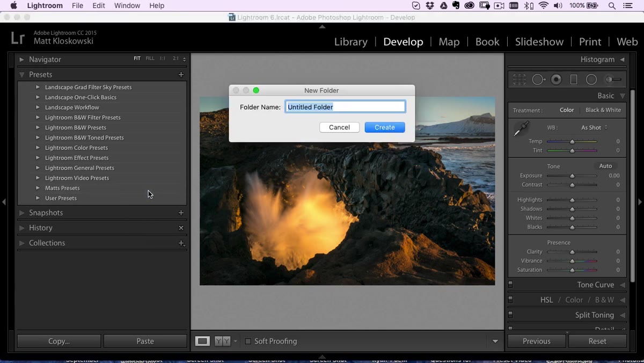The width and height of the screenshot is (644, 363).
Task: Expand User Presets folder
Action: 38,198
